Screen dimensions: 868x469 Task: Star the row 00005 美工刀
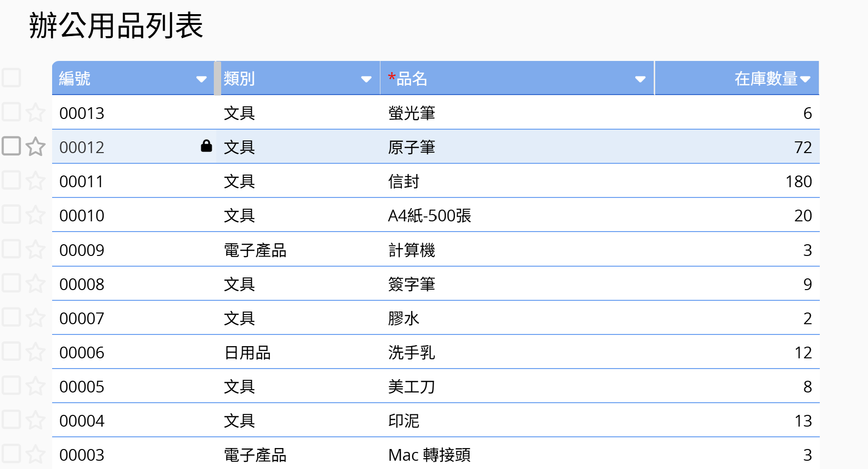tap(36, 386)
